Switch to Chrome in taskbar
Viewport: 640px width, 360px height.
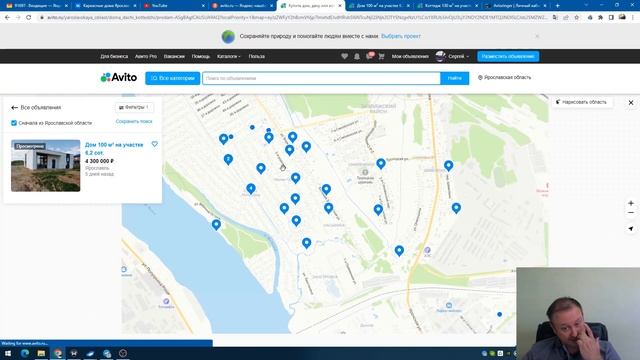tap(58, 353)
